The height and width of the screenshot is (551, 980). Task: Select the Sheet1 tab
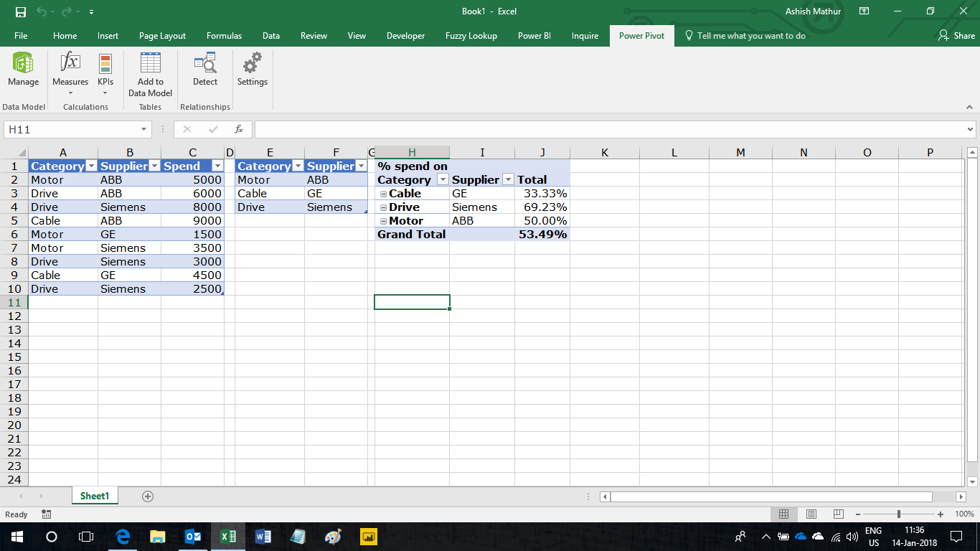[95, 496]
